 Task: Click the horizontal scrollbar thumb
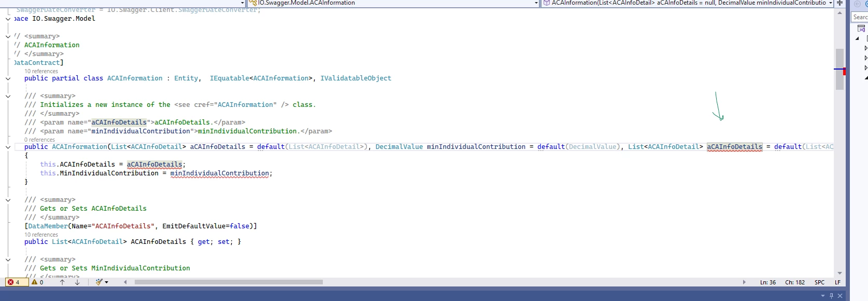click(x=229, y=282)
